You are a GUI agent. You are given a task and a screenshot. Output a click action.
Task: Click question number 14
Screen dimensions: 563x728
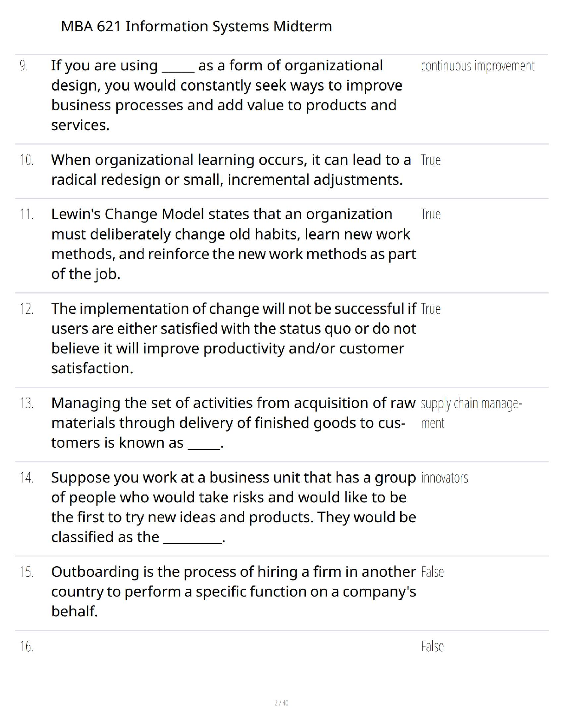(27, 478)
